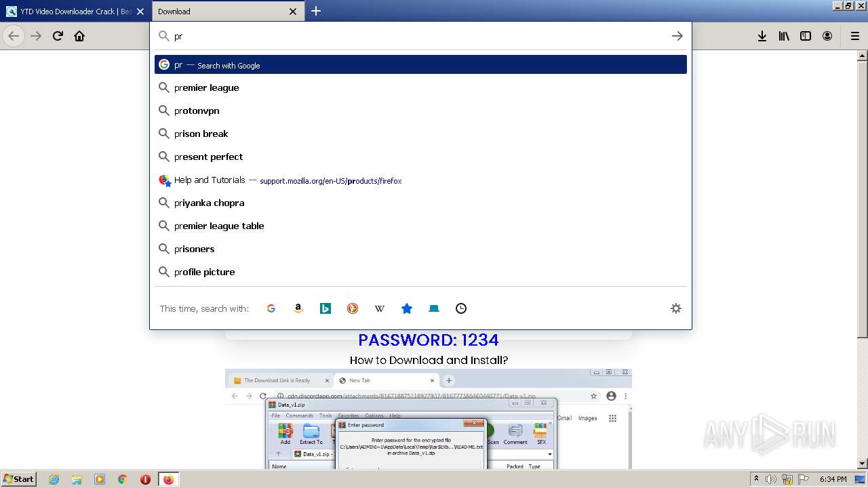Screen dimensions: 868x488
Task: Search this time with Bing icon
Action: coord(325,308)
